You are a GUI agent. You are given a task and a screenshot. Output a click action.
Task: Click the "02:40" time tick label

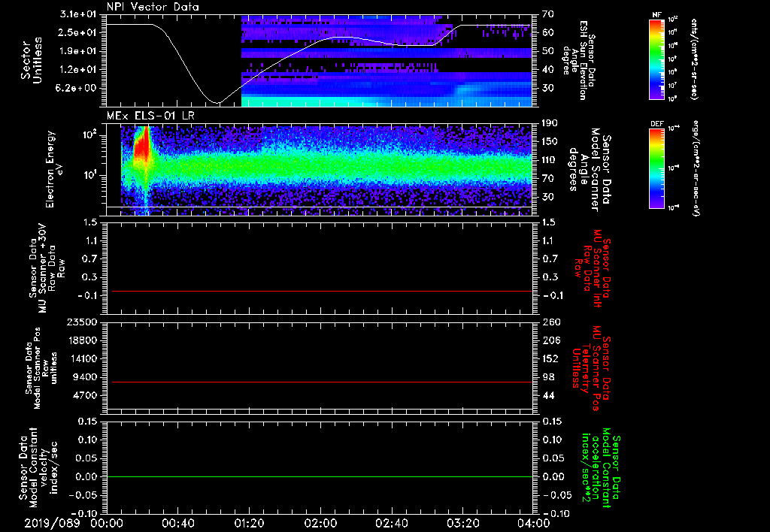point(391,523)
